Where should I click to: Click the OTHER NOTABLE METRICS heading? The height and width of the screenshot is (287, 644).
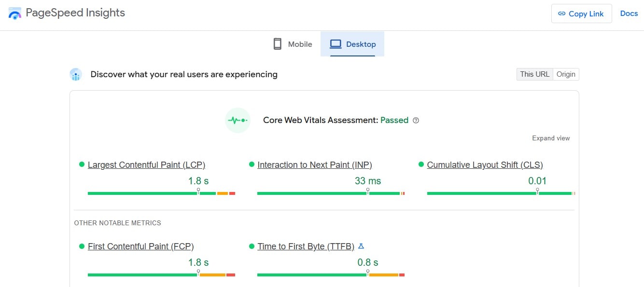point(118,223)
